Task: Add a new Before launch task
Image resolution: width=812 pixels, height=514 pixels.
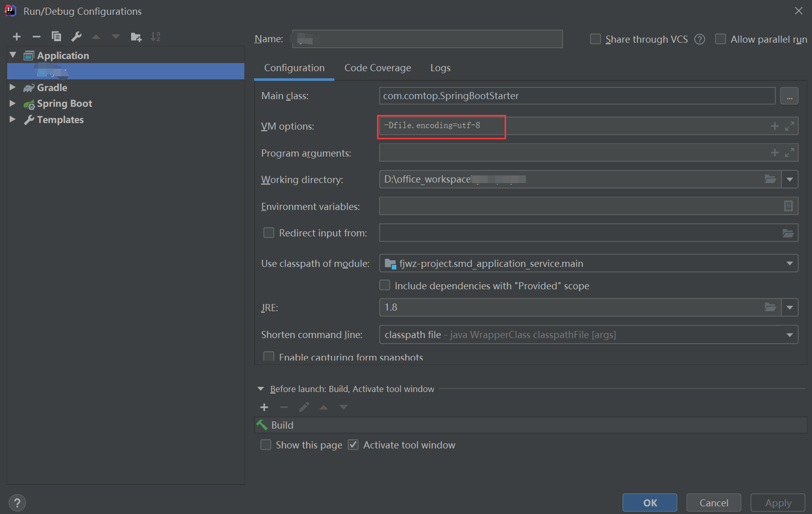Action: pyautogui.click(x=264, y=407)
